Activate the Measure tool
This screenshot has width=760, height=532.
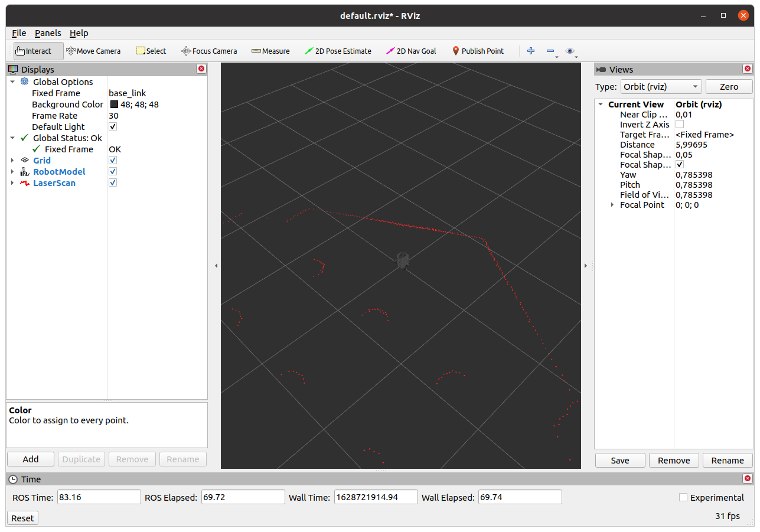270,51
